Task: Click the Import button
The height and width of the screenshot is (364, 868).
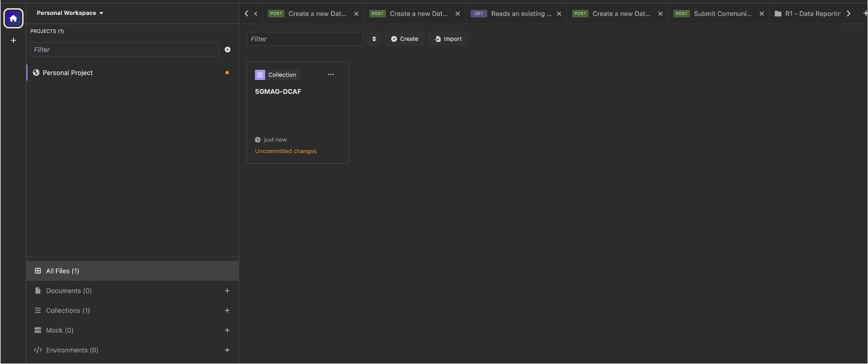Action: coord(448,39)
